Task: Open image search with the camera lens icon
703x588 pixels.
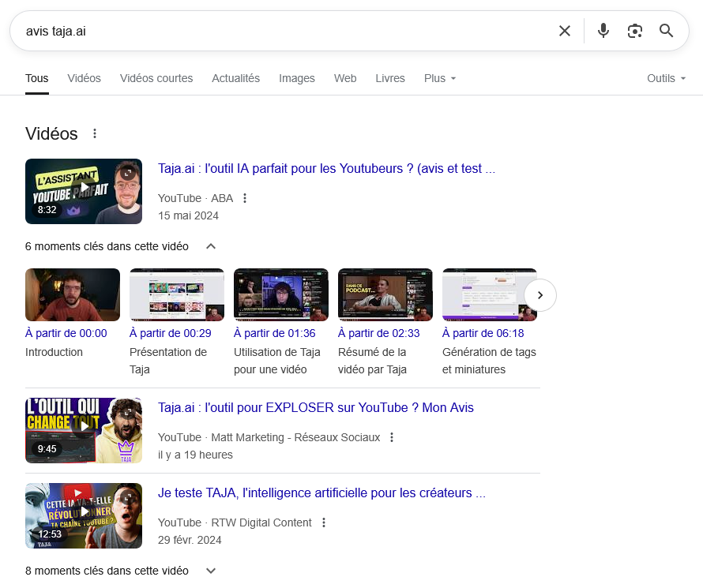Action: [635, 31]
